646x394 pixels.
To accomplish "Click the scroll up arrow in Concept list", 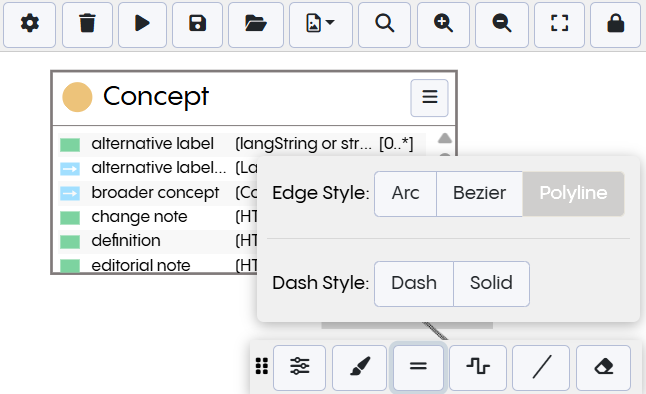I will click(445, 138).
